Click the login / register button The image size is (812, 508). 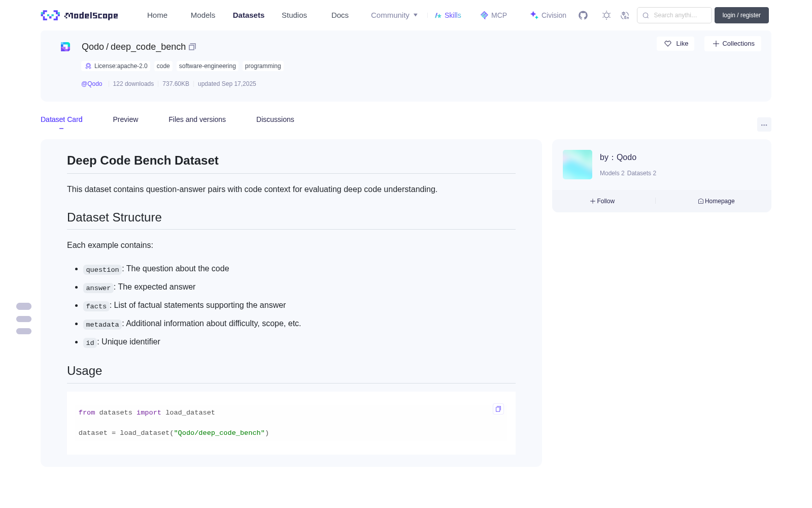[x=741, y=15]
